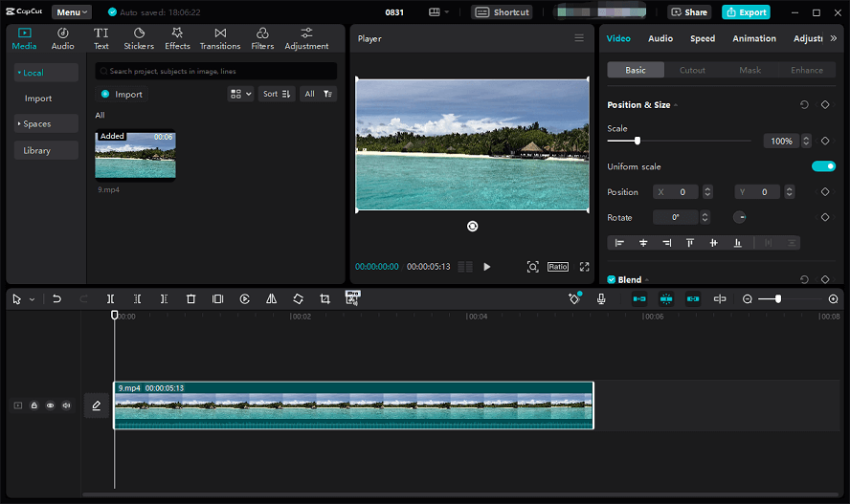
Task: Toggle main track magnet
Action: 639,298
